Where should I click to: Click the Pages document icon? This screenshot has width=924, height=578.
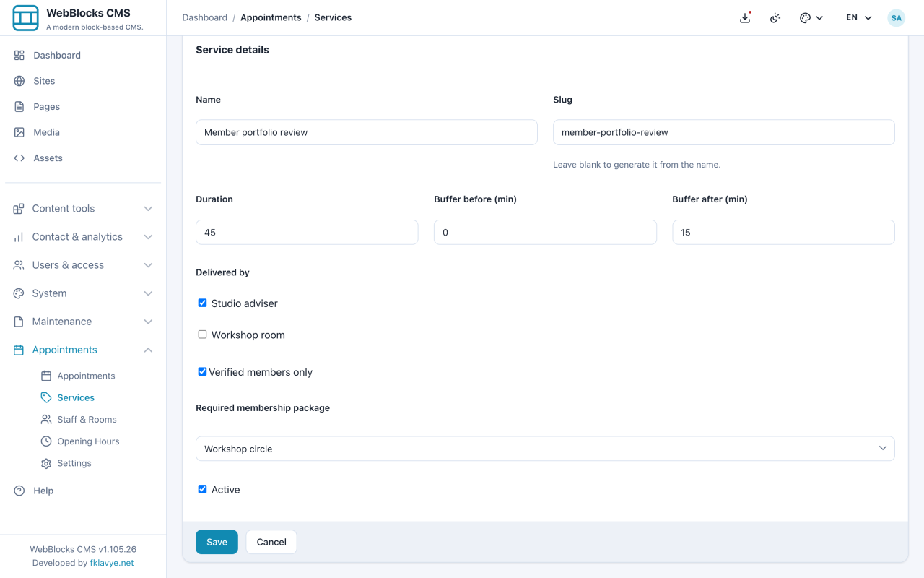(19, 107)
